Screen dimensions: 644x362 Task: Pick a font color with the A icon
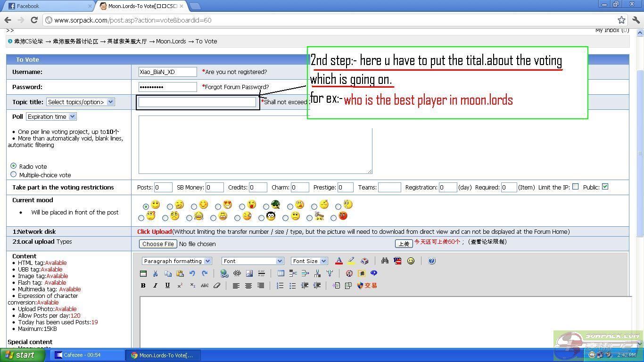coord(339,261)
